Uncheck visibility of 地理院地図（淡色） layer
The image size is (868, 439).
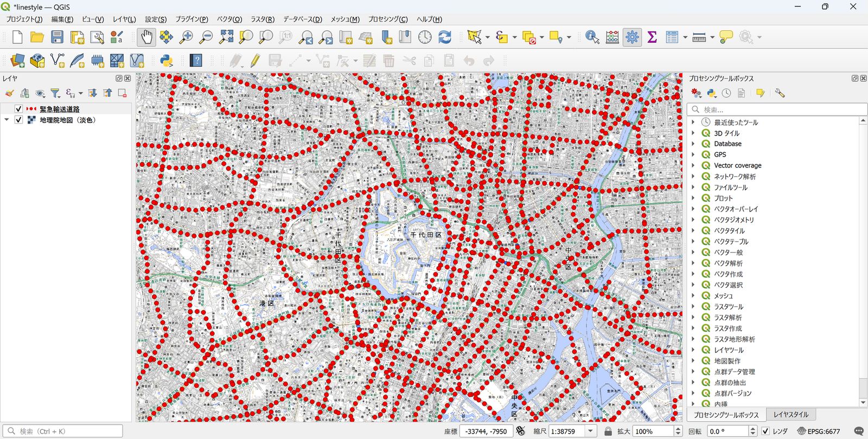(18, 120)
